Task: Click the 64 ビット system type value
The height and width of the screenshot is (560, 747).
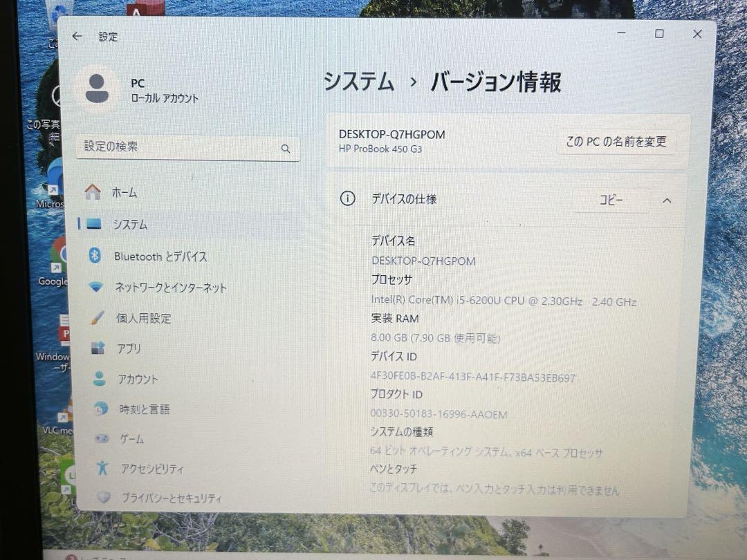Action: (486, 452)
